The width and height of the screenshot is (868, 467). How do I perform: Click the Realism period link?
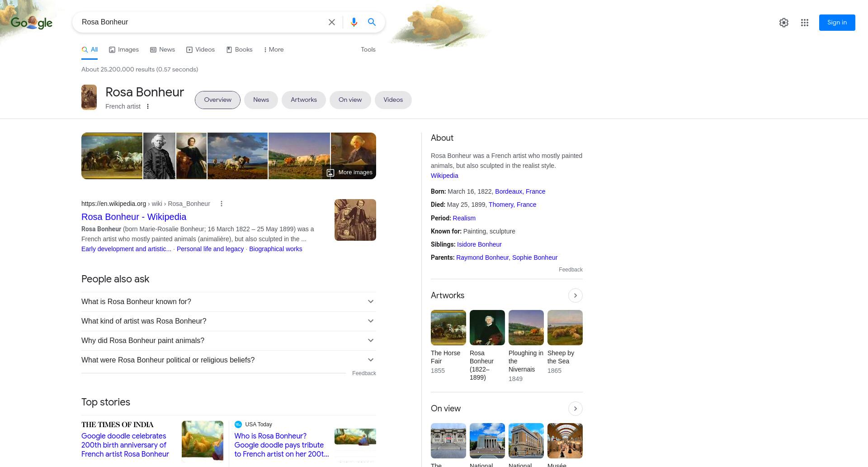(x=464, y=218)
